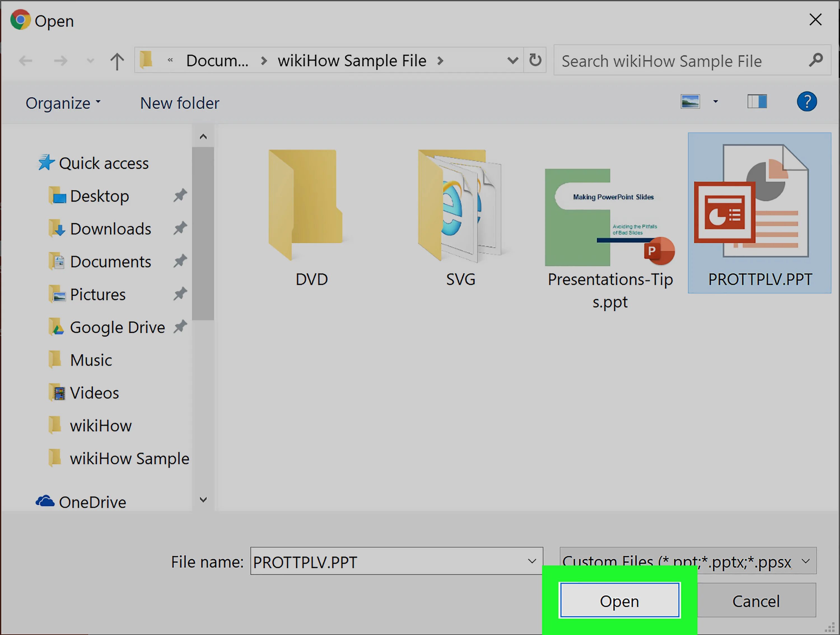Open wikiHow Sample in navigation pane
The image size is (840, 635).
[x=129, y=458]
